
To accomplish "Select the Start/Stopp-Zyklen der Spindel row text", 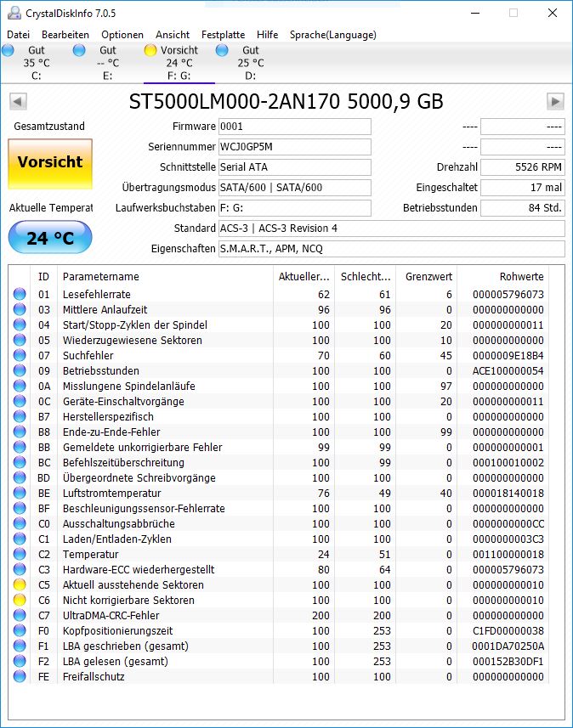I will [135, 325].
